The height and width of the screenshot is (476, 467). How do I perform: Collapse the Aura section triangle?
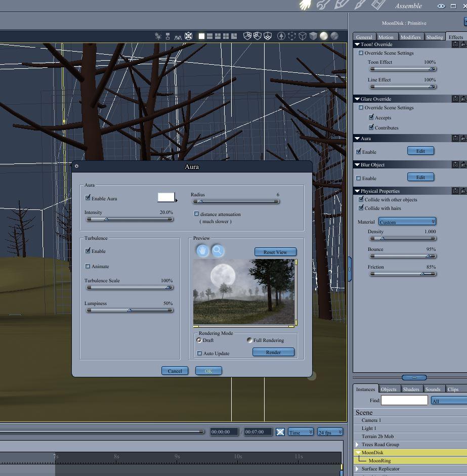coord(357,139)
